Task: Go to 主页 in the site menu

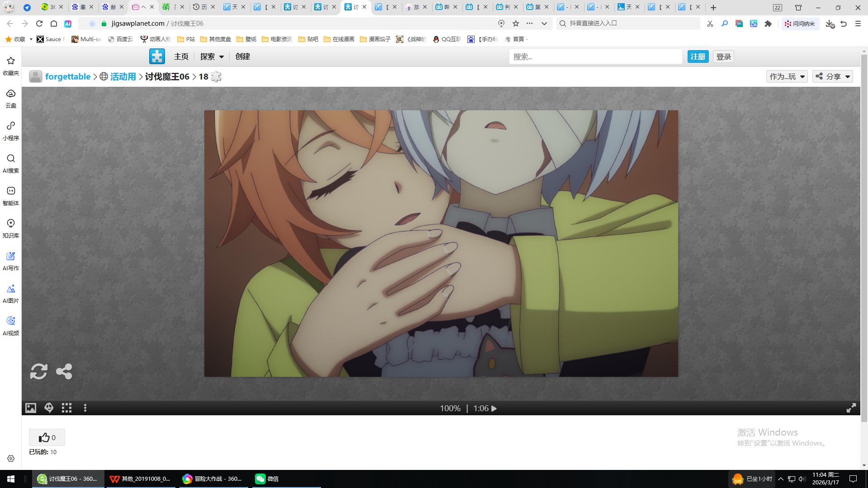Action: 181,56
